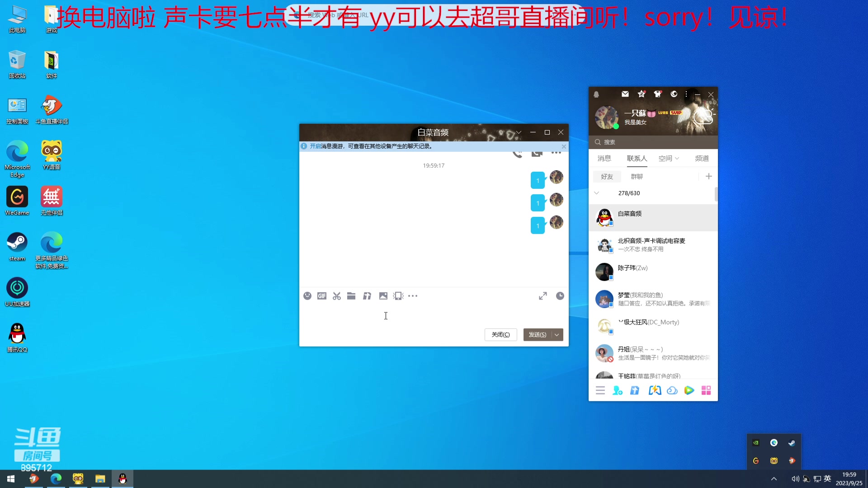Open the send button dropdown arrow
Image resolution: width=868 pixels, height=488 pixels.
point(557,334)
